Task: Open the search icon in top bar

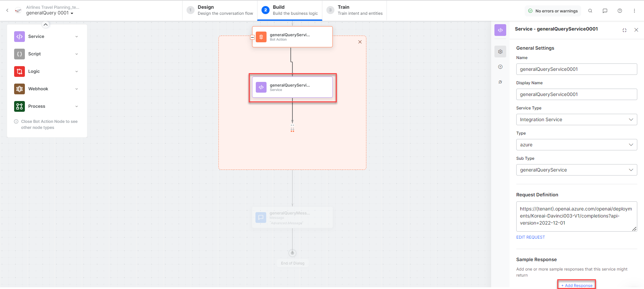Action: (590, 11)
